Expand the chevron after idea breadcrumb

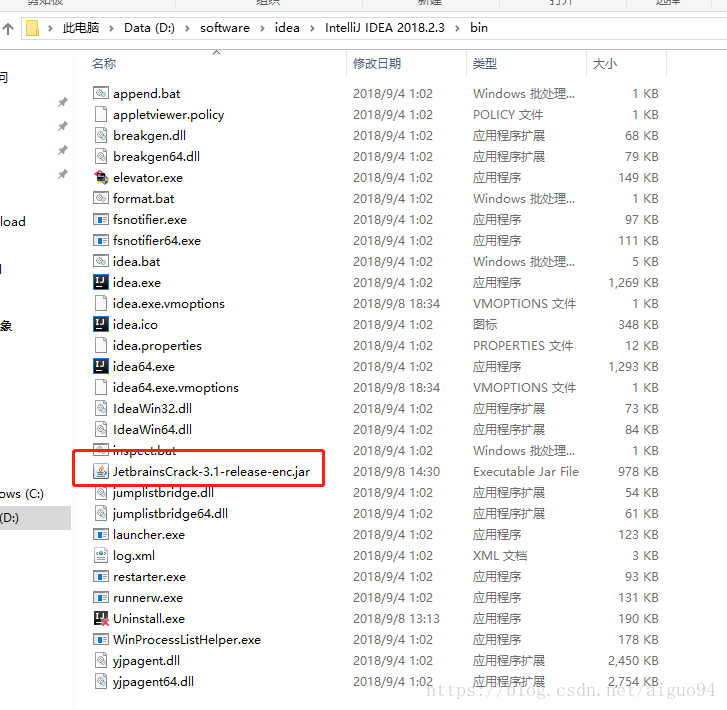[312, 28]
